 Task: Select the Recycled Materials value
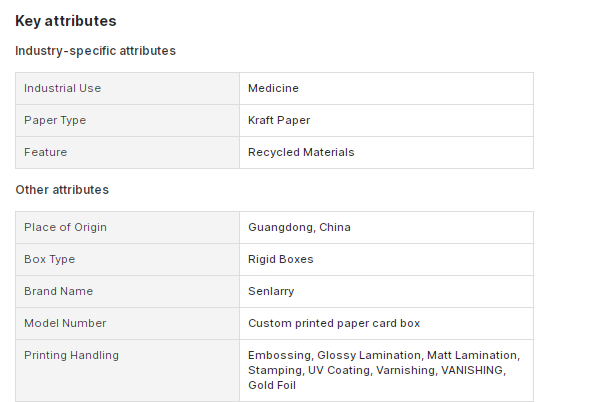point(301,152)
